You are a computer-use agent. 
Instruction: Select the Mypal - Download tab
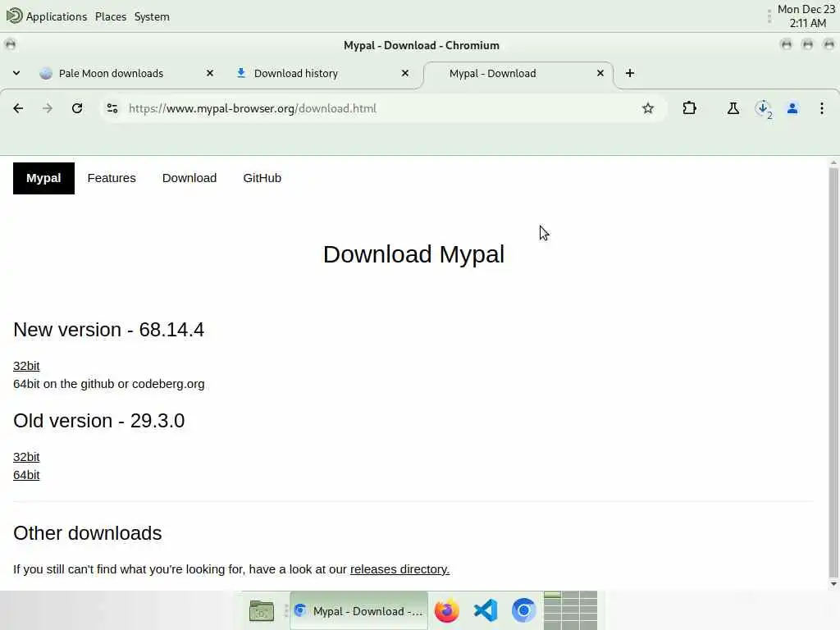click(x=492, y=73)
